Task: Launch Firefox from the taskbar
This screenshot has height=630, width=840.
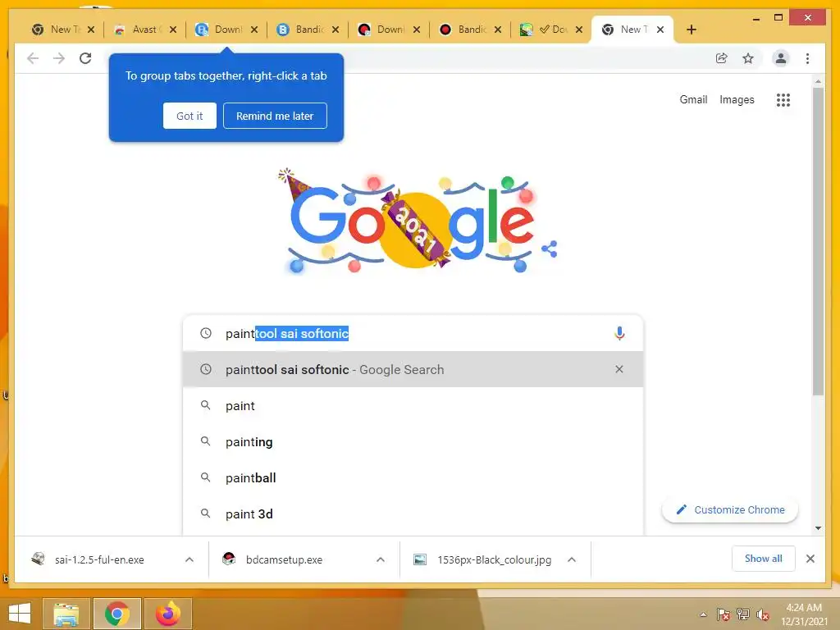Action: (168, 614)
